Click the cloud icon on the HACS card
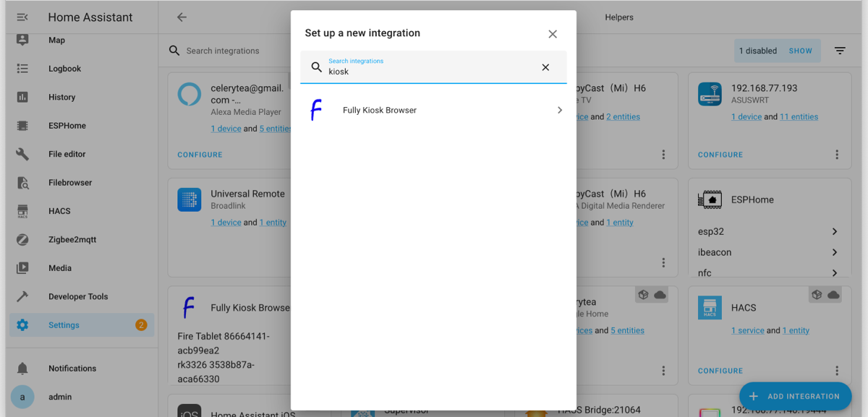This screenshot has width=868, height=417. tap(833, 295)
